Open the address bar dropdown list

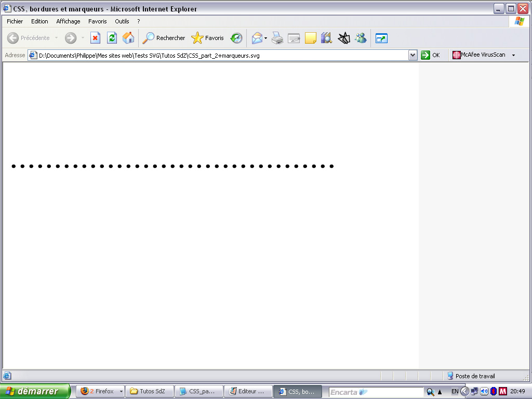[x=412, y=55]
